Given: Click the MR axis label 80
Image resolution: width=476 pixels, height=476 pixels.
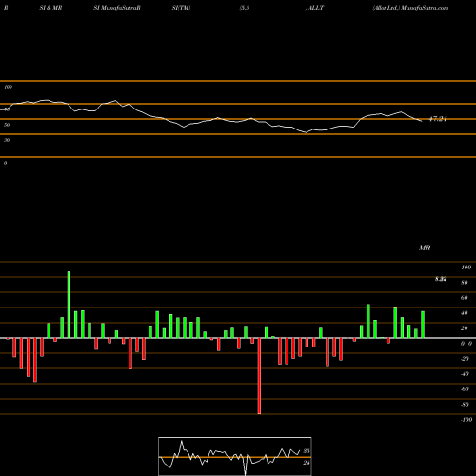Looking at the screenshot, I should (x=465, y=283).
